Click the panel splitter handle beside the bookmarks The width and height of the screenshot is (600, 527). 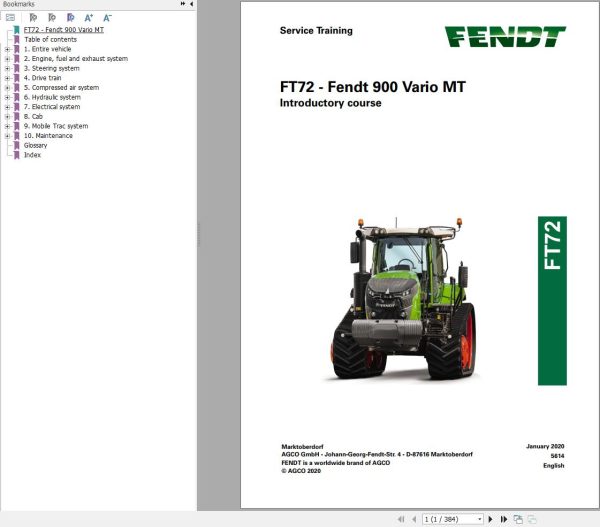tap(199, 234)
